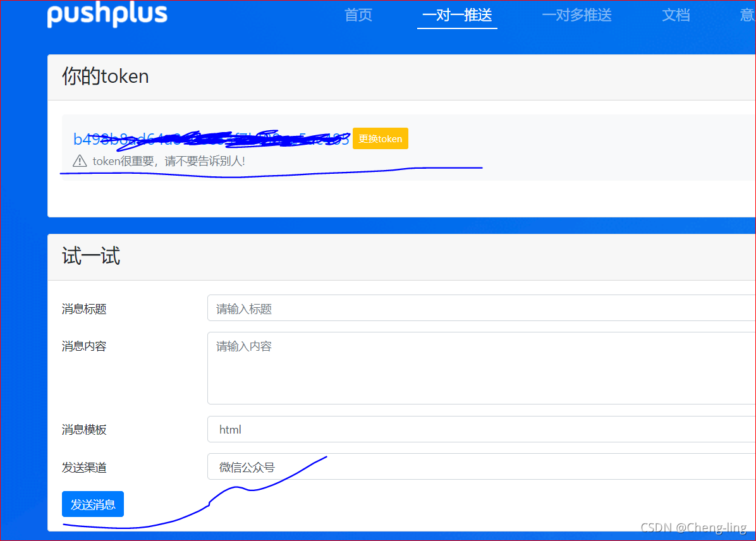The width and height of the screenshot is (756, 541).
Task: Click the scribbled token string
Action: [x=211, y=139]
